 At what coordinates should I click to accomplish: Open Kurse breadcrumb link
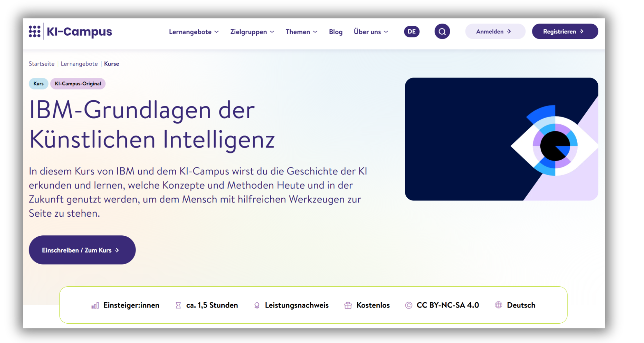pyautogui.click(x=111, y=64)
